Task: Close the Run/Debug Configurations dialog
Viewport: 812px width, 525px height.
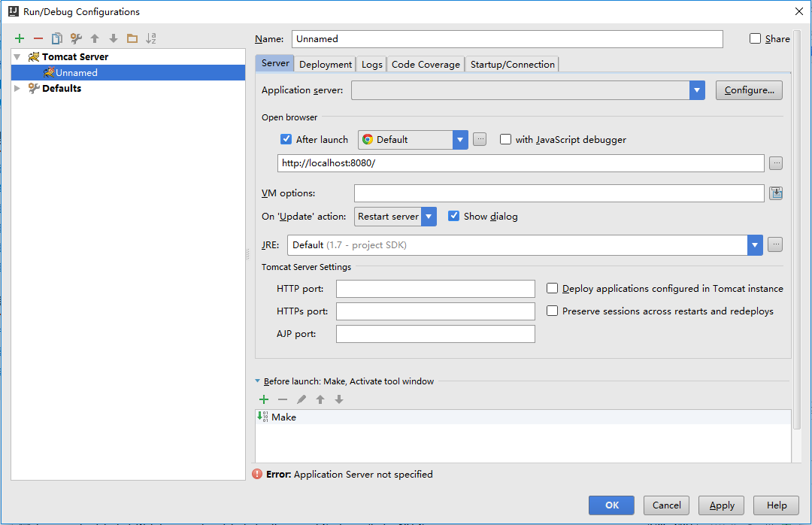Action: coord(799,11)
